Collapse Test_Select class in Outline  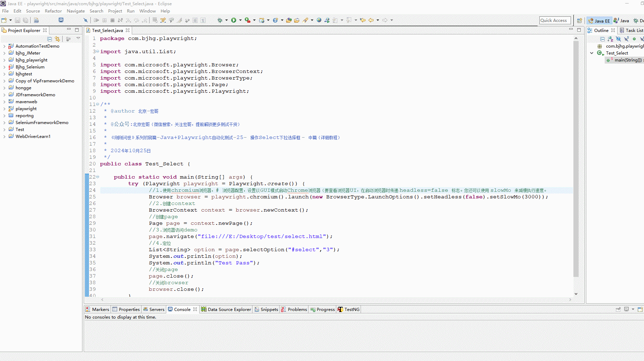[592, 53]
